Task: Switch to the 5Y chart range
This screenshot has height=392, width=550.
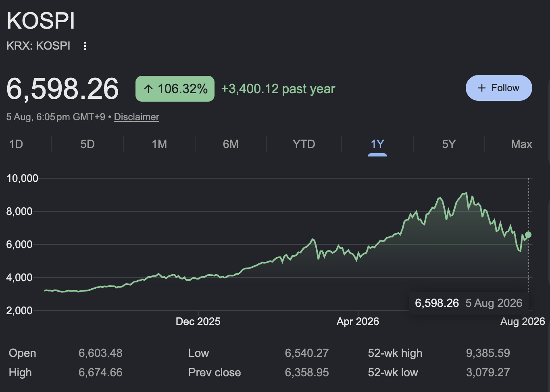Action: (x=449, y=144)
